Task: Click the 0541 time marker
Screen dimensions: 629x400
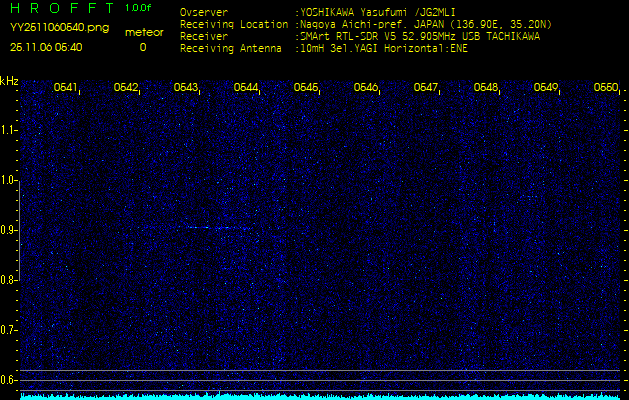Action: click(66, 88)
